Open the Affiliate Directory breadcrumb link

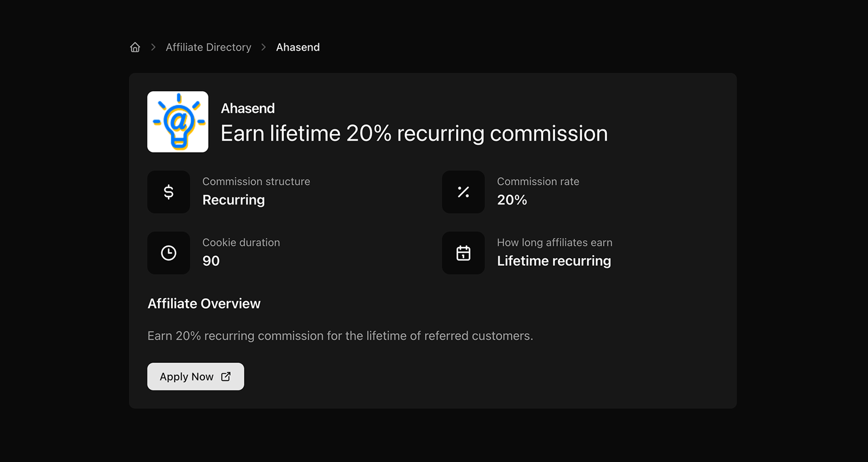208,46
